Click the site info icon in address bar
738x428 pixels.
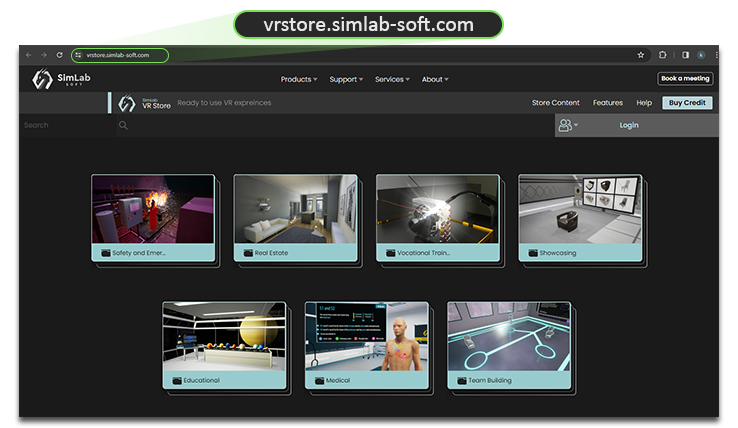pos(78,55)
